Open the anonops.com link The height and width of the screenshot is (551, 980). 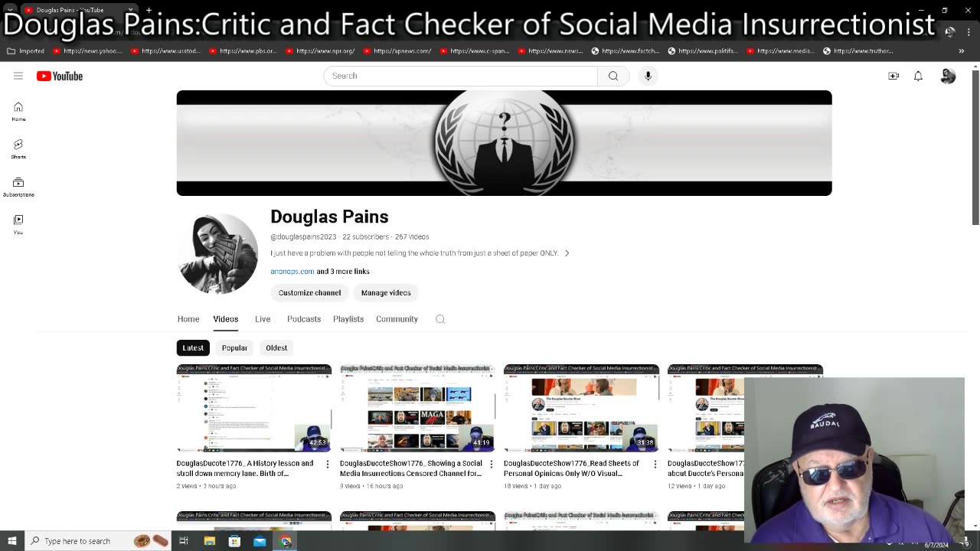[x=292, y=272]
